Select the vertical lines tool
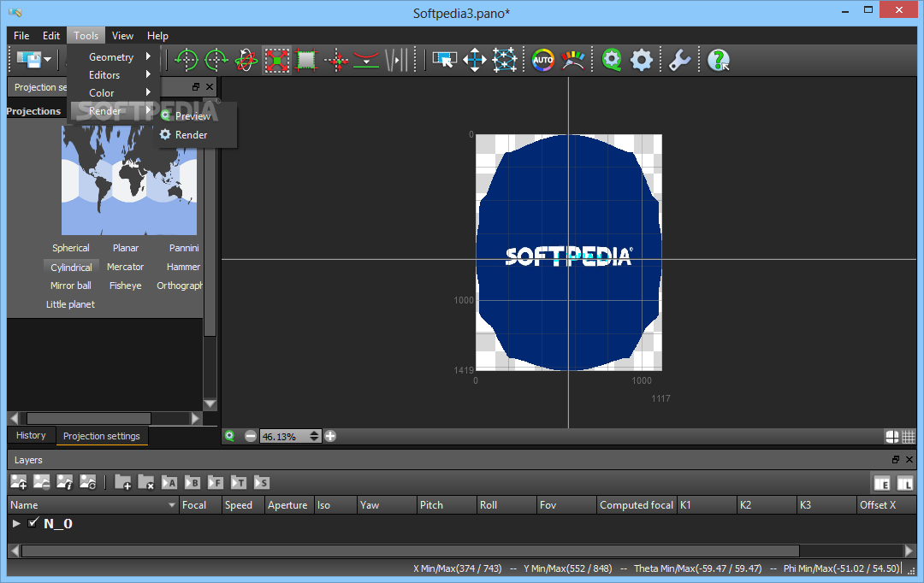The width and height of the screenshot is (924, 583). click(x=396, y=60)
